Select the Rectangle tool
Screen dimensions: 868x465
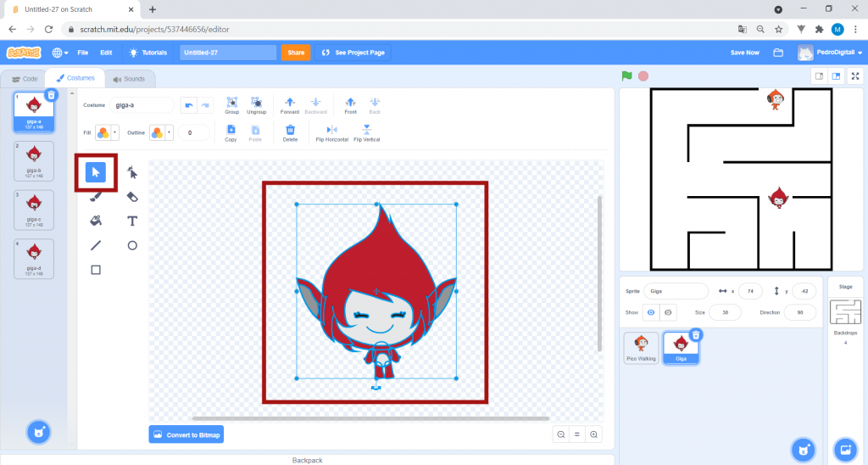(96, 270)
